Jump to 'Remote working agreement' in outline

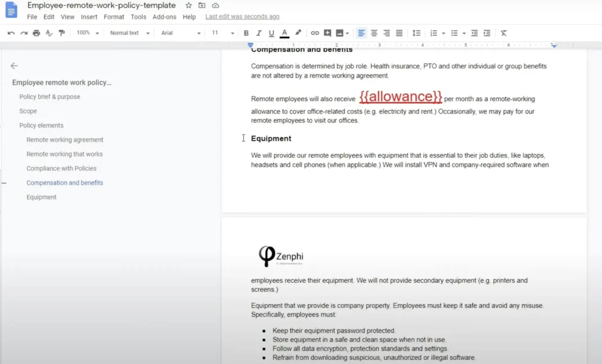tap(65, 140)
